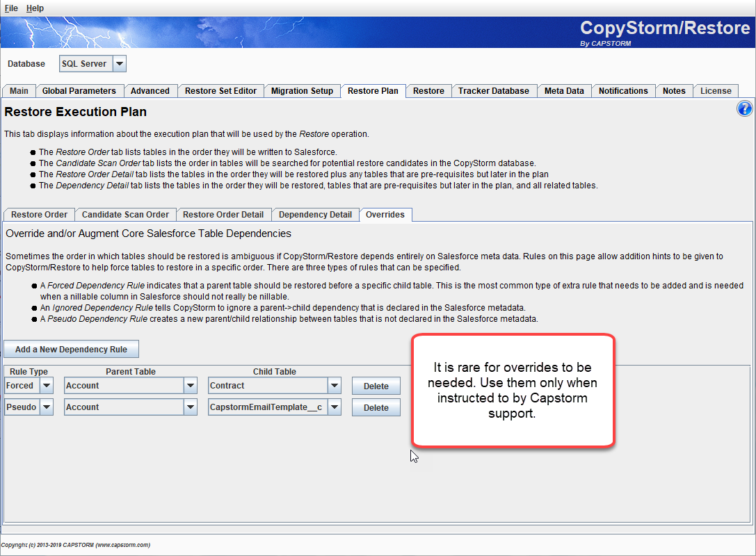Delete the CapstormEmailTemplate__c pseudo rule
The image size is (756, 556).
click(376, 407)
